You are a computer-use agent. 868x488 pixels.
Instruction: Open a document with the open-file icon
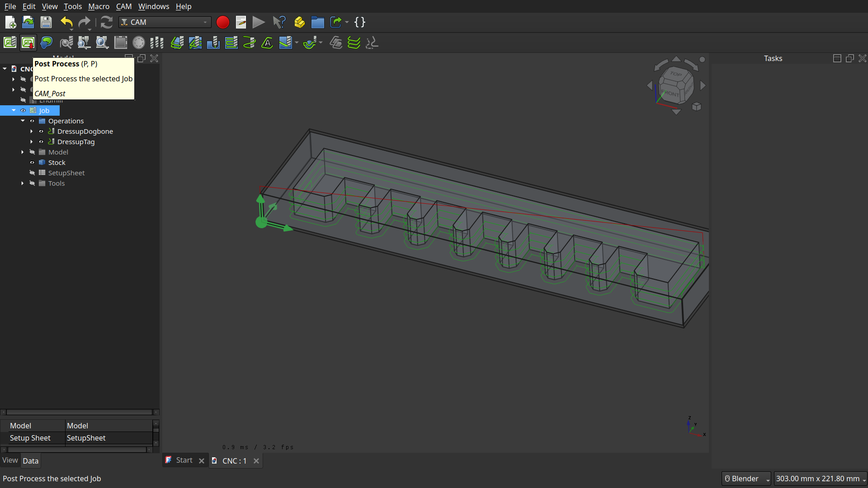28,22
